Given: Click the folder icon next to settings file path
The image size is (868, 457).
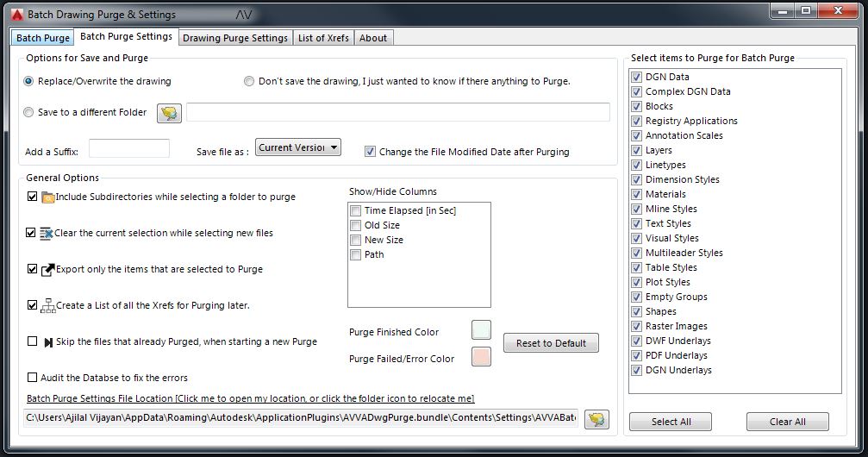Looking at the screenshot, I should tap(596, 419).
